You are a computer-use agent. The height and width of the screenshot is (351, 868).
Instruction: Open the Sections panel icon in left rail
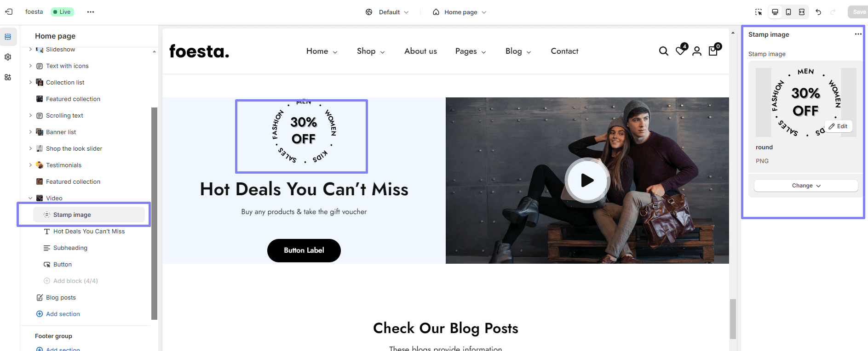(x=8, y=37)
